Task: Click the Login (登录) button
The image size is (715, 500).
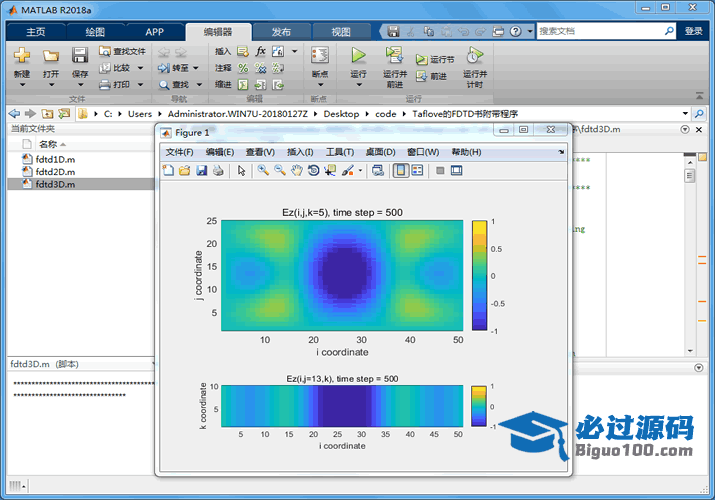Action: point(694,31)
